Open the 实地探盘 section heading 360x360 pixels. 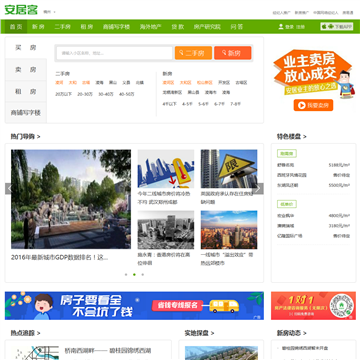click(199, 333)
